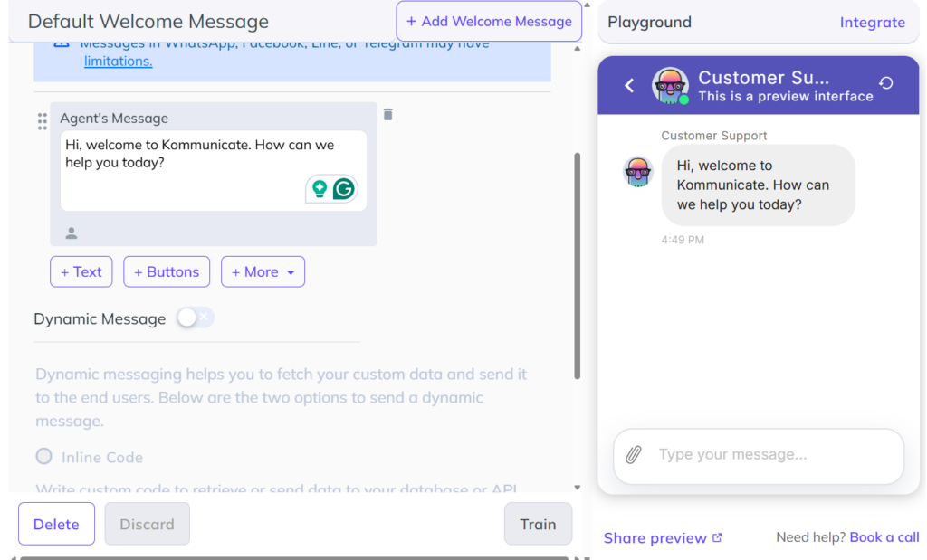This screenshot has width=927, height=560.
Task: Click the welcome message chat bubble
Action: coord(758,185)
